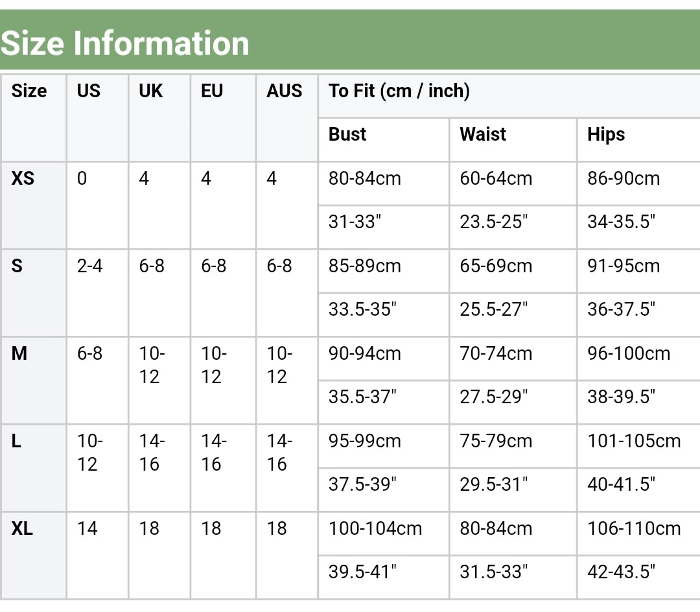Viewport: 700px width, 612px height.
Task: Select the XS size row label
Action: tap(23, 178)
